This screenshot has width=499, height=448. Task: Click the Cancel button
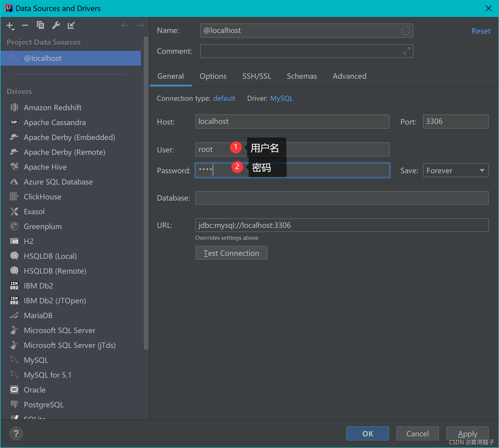tap(417, 434)
